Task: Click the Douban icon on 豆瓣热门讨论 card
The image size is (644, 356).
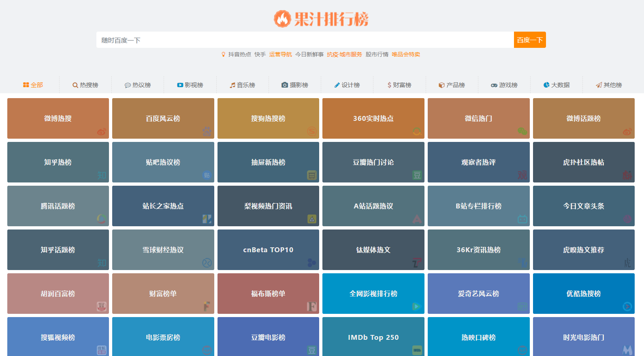Action: [417, 175]
